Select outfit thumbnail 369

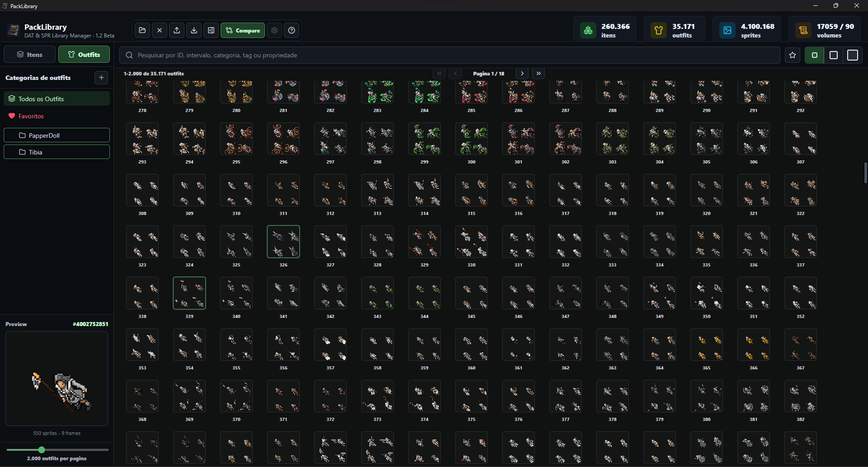(189, 396)
